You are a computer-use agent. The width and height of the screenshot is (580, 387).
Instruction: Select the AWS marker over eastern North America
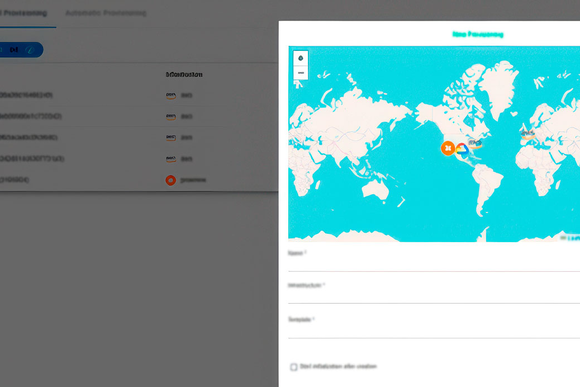point(475,144)
